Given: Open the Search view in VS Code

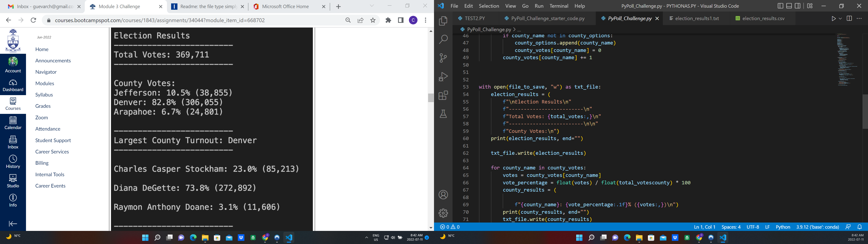Looking at the screenshot, I should click(443, 40).
